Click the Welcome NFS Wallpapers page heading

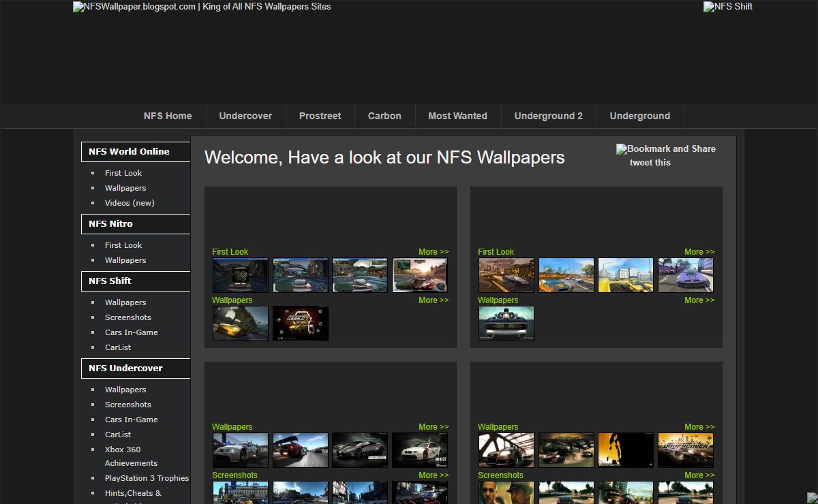(x=384, y=157)
